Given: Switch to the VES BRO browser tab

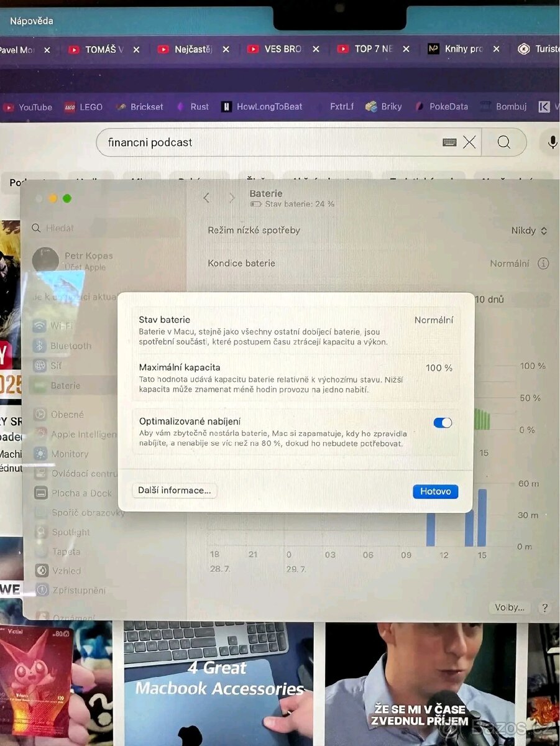Looking at the screenshot, I should (283, 49).
